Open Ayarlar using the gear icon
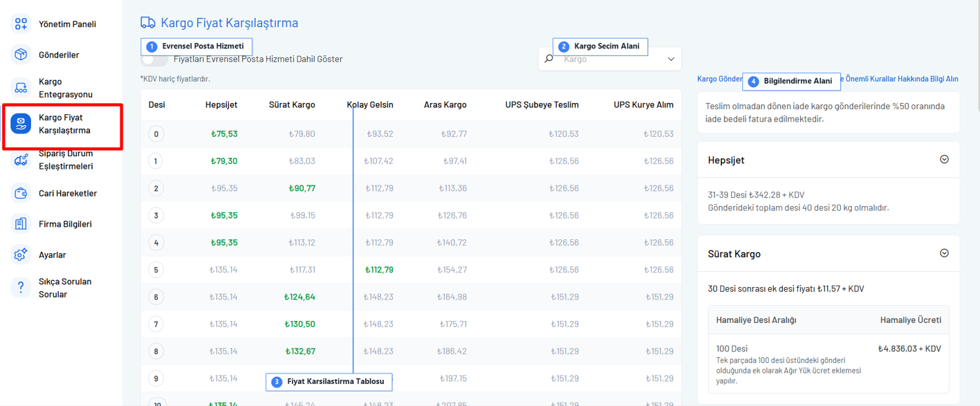This screenshot has height=406, width=980. [21, 255]
